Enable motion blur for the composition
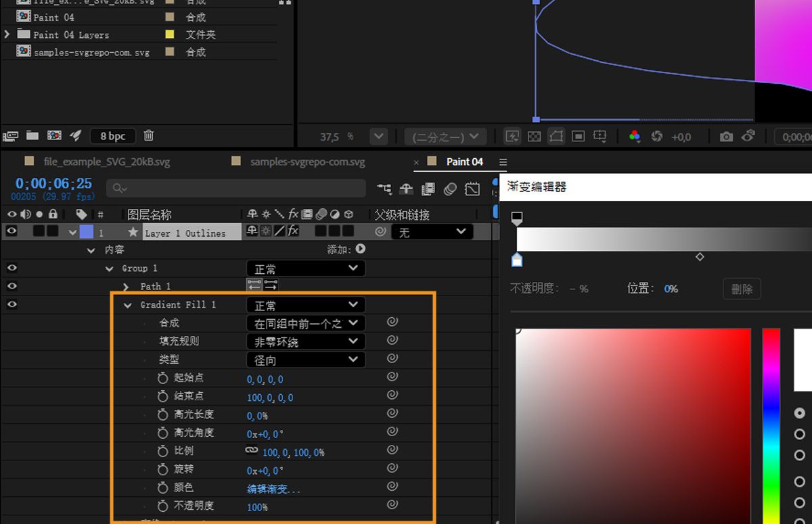Viewport: 812px width, 524px height. point(451,189)
